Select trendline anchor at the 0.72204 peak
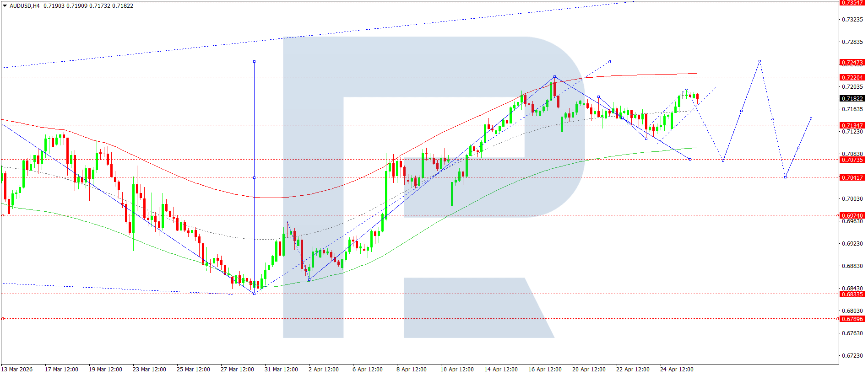Image resolution: width=868 pixels, height=375 pixels. 554,77
